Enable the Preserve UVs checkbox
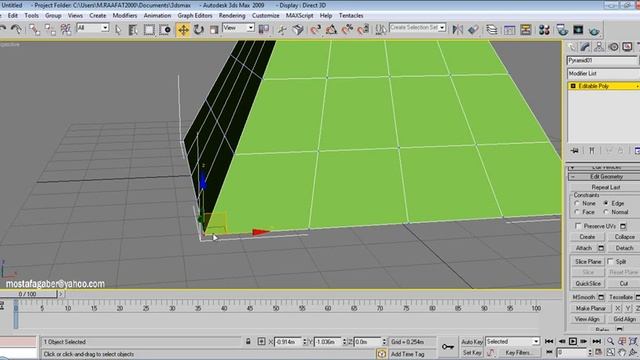640x360 pixels. (x=578, y=226)
